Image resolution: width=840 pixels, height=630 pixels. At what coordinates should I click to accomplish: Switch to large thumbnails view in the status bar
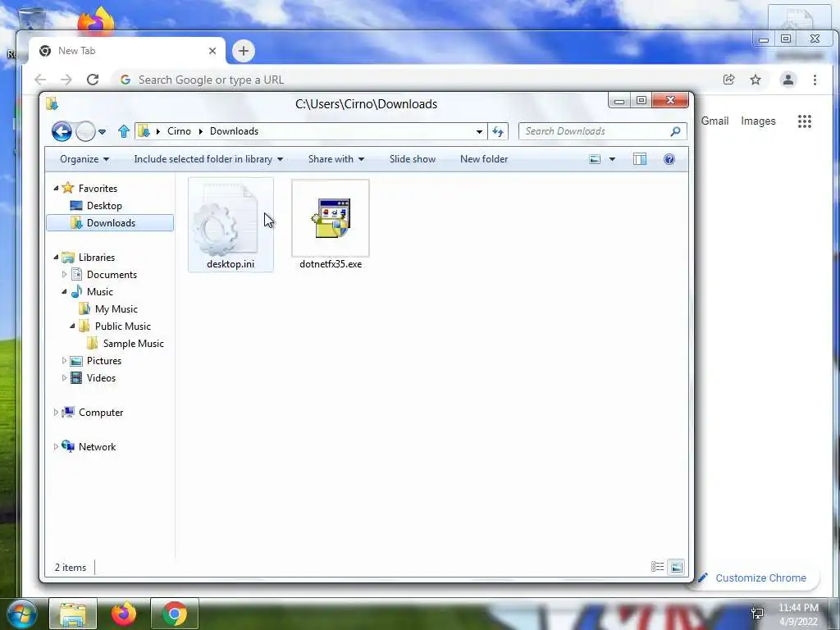(677, 567)
